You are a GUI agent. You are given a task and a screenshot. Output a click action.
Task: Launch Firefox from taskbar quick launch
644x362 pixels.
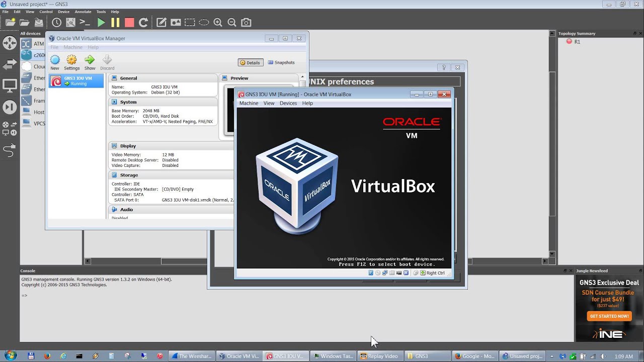coord(47,356)
